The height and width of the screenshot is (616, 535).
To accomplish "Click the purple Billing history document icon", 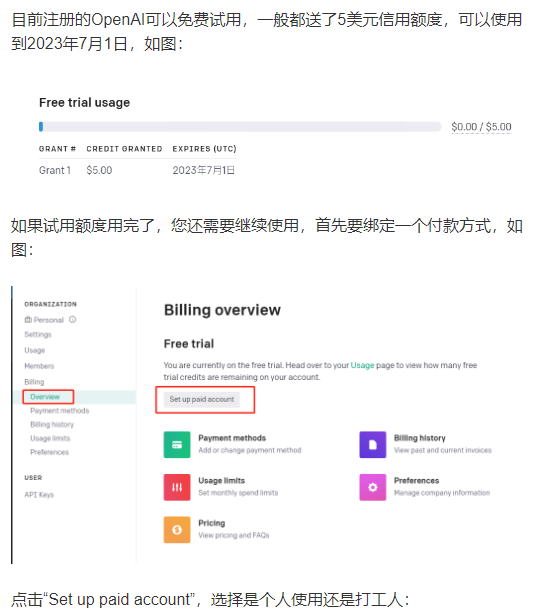I will coord(372,444).
